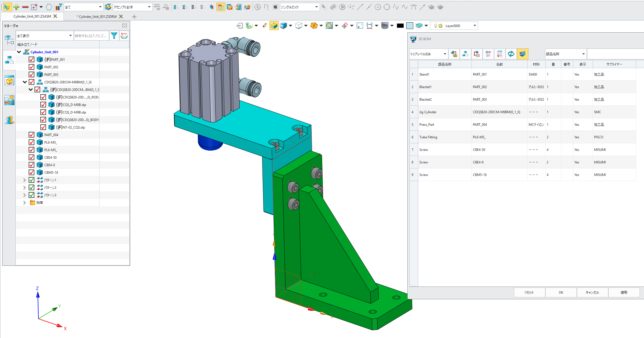644x338 pixels.
Task: Click the リセット button in 3D BOM
Action: tap(529, 292)
